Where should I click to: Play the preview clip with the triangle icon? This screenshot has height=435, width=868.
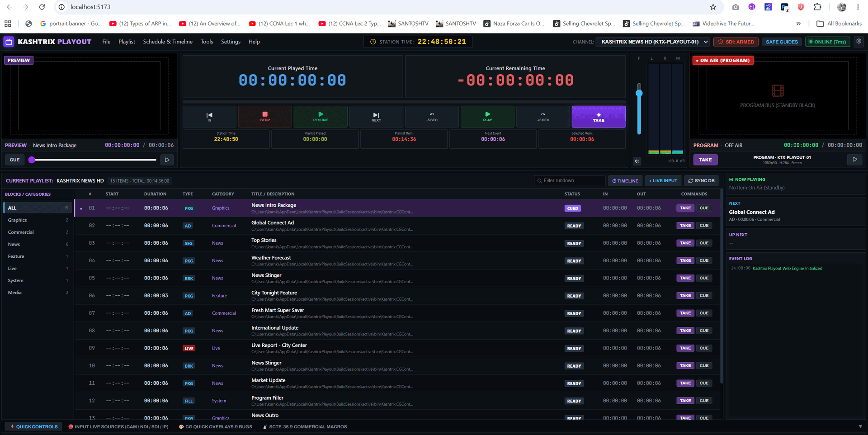[167, 160]
